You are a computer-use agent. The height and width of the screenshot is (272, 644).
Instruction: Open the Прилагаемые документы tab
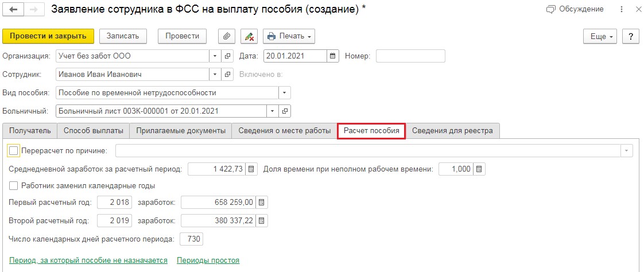click(181, 131)
